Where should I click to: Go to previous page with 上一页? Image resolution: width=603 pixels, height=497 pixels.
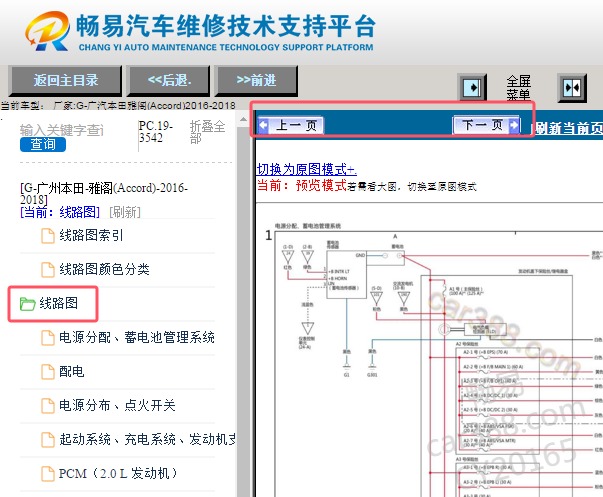click(291, 125)
